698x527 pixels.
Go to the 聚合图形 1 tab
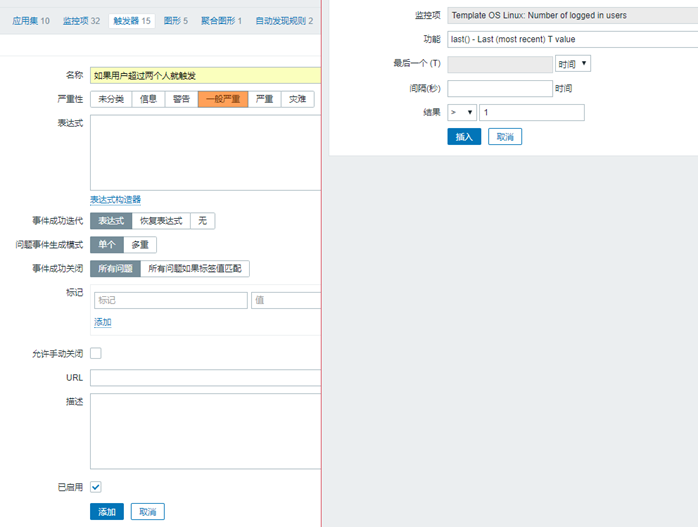[x=221, y=20]
